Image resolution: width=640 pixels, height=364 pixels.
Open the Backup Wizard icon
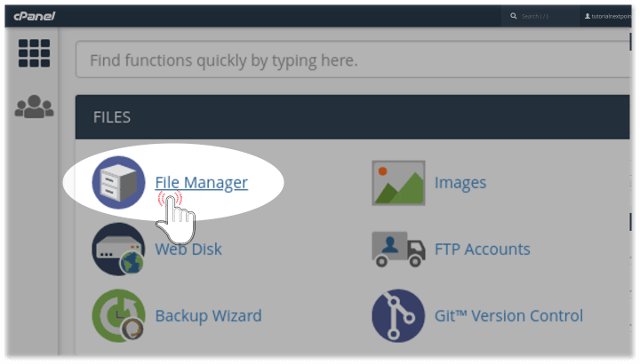pos(118,315)
